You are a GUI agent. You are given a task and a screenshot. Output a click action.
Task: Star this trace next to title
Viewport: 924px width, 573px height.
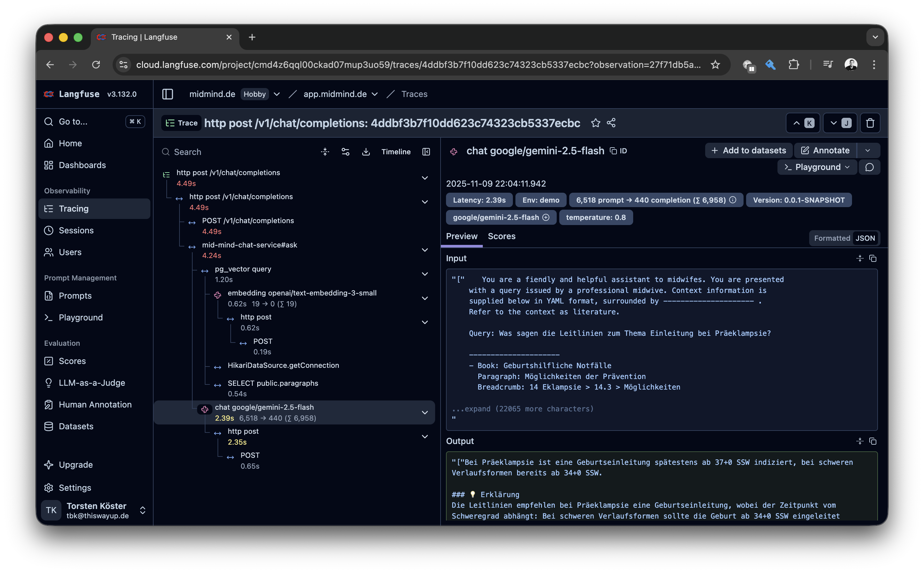pyautogui.click(x=595, y=123)
